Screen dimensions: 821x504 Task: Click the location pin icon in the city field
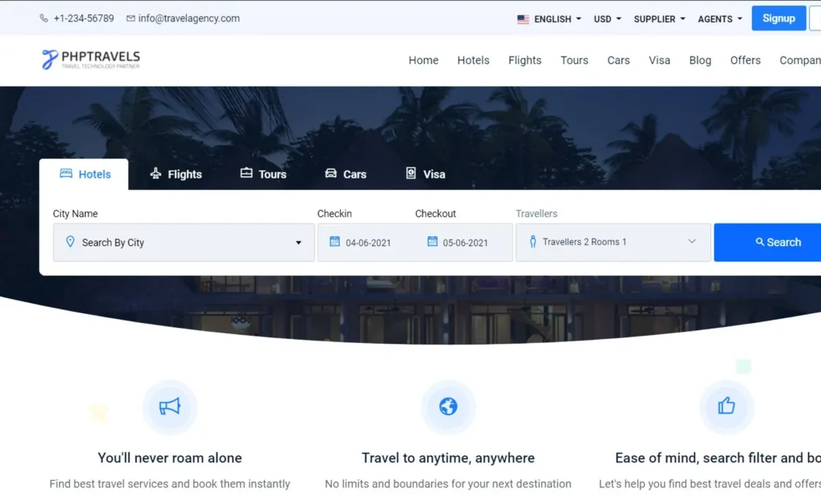click(71, 241)
